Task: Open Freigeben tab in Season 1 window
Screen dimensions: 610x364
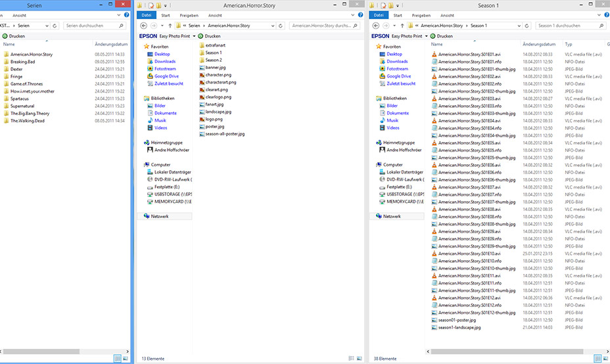Action: pos(421,16)
